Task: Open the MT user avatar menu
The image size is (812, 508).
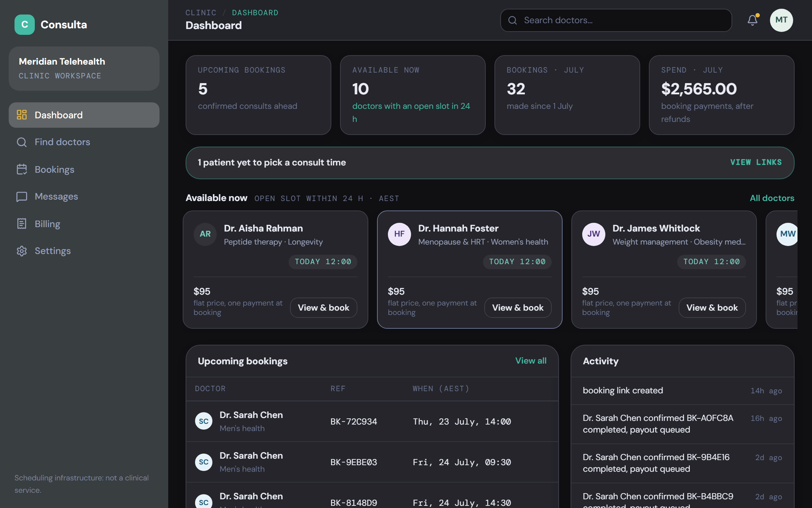Action: tap(781, 20)
